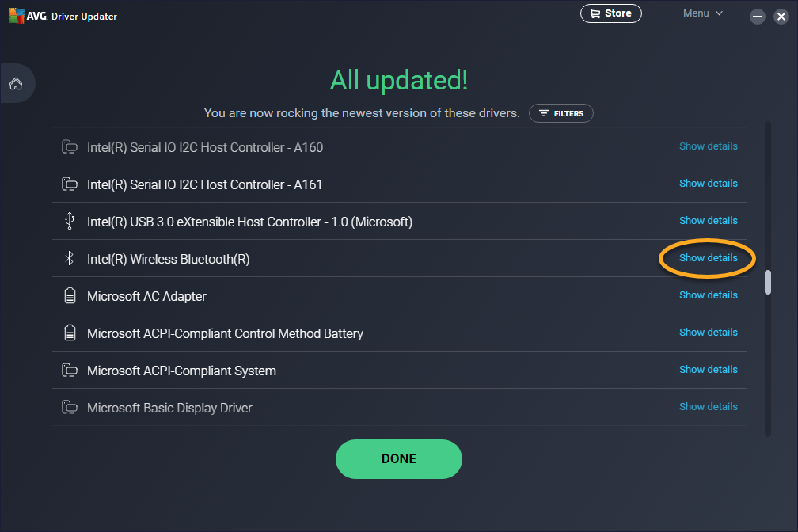This screenshot has height=532, width=798.
Task: Show details for Microsoft AC Adapter
Action: click(x=708, y=295)
